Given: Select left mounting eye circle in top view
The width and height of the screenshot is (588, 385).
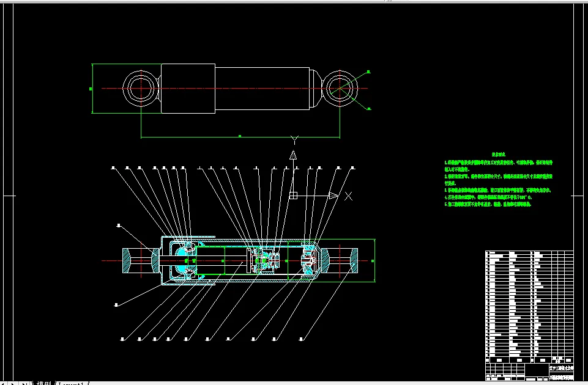Looking at the screenshot, I should (x=141, y=89).
